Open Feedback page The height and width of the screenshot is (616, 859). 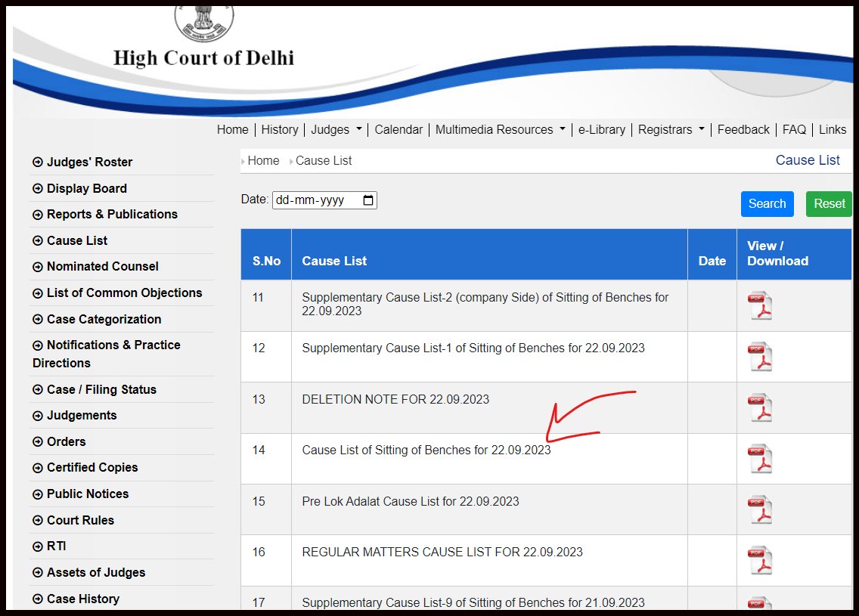[743, 130]
